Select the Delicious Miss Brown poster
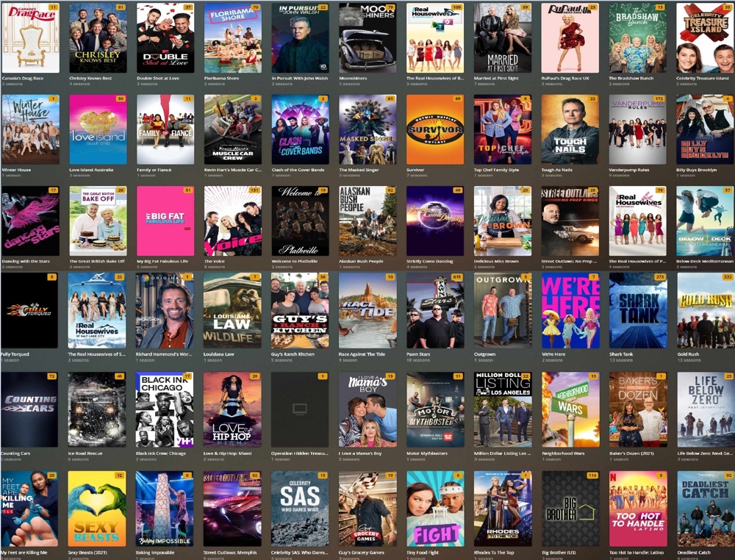The height and width of the screenshot is (560, 735). pos(503,220)
